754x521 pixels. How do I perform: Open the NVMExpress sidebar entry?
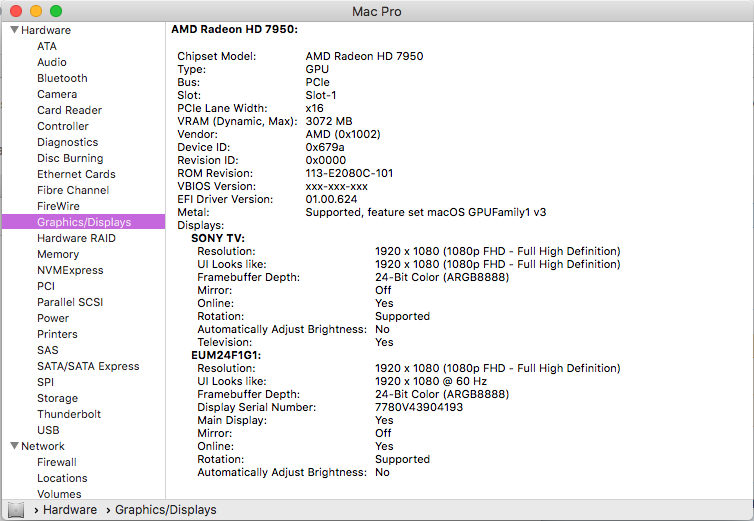pos(70,270)
